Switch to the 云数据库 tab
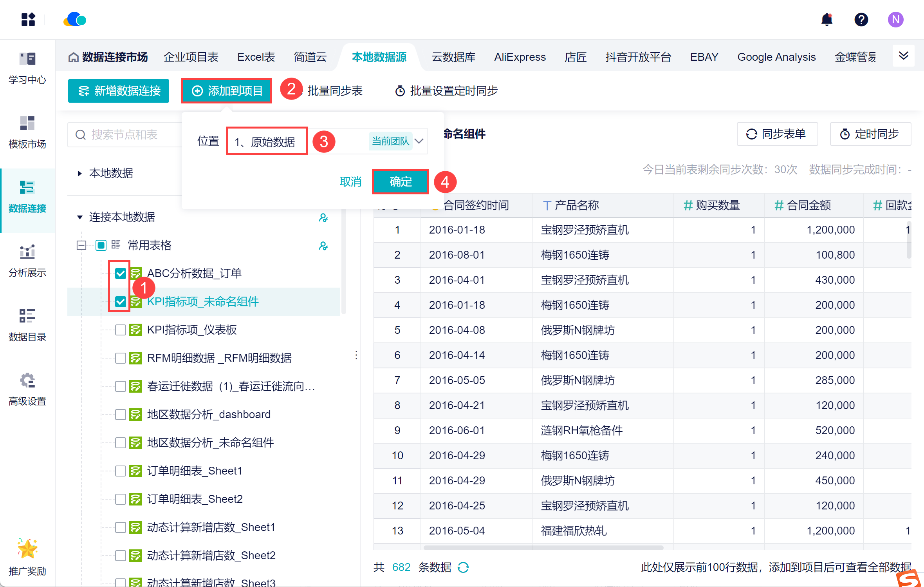The height and width of the screenshot is (587, 924). point(453,57)
